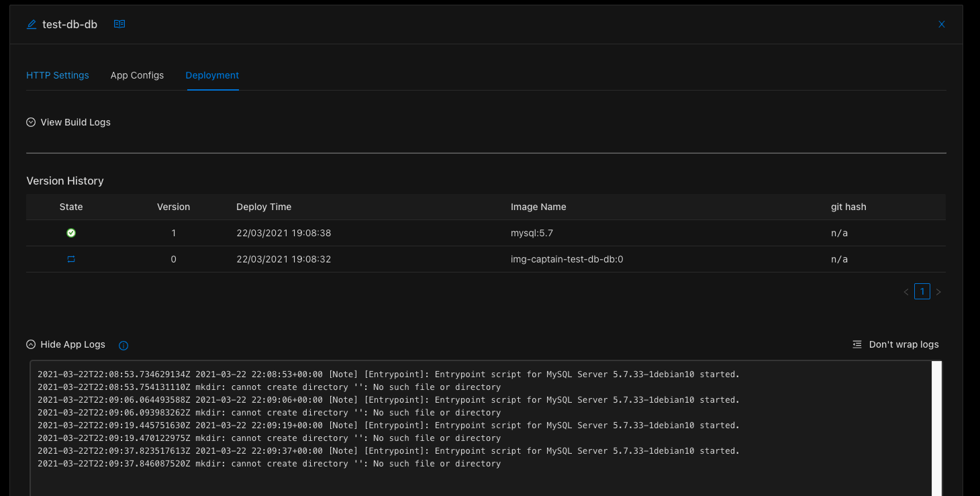
Task: Click the img-captain-test-db-db:0 image name
Action: click(x=567, y=259)
